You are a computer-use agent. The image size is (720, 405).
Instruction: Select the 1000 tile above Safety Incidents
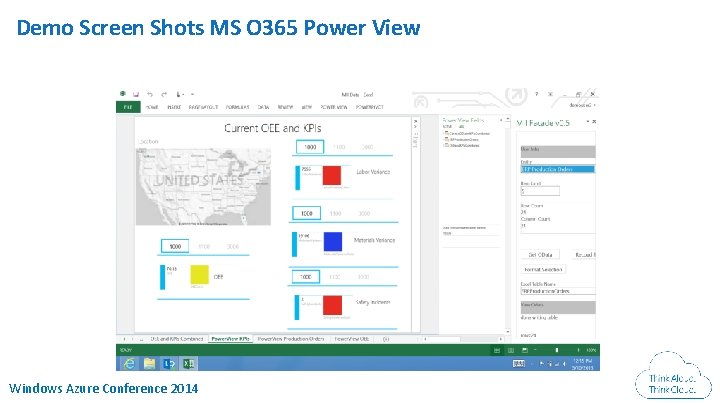[306, 277]
